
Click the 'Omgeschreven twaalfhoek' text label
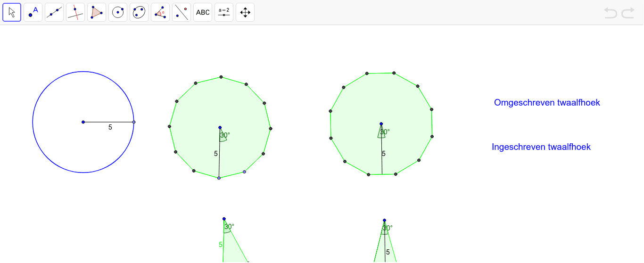(547, 103)
